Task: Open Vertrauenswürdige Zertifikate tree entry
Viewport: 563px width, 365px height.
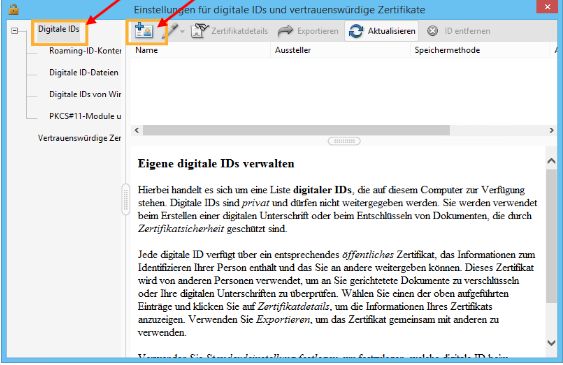Action: tap(79, 138)
